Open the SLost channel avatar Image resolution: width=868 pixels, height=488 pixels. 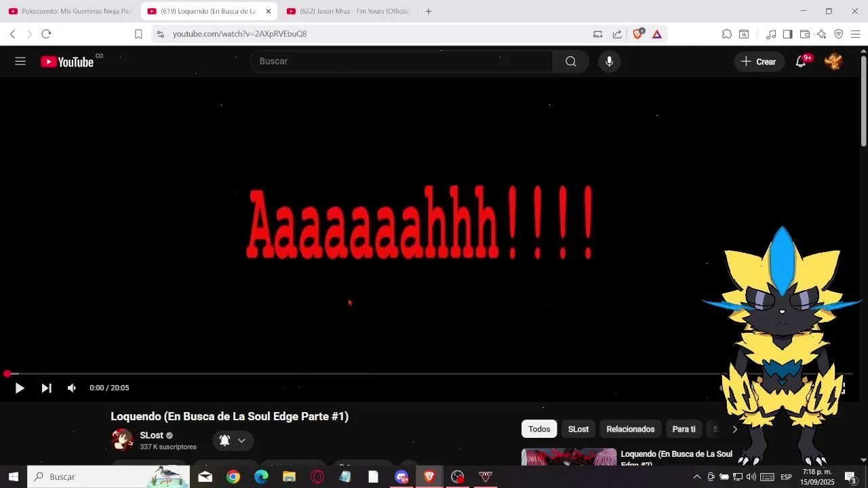tap(122, 440)
